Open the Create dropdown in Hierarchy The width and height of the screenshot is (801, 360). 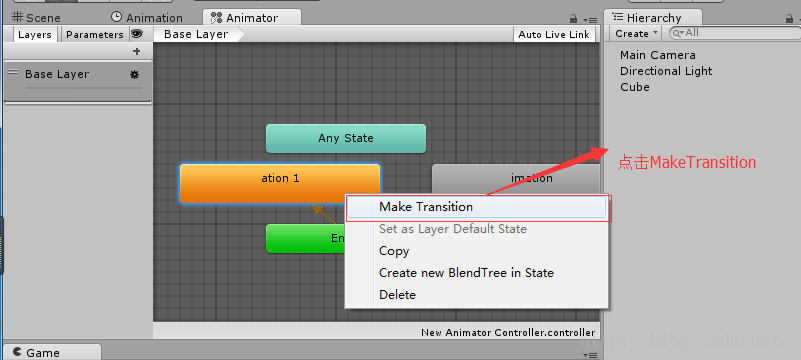pos(635,34)
